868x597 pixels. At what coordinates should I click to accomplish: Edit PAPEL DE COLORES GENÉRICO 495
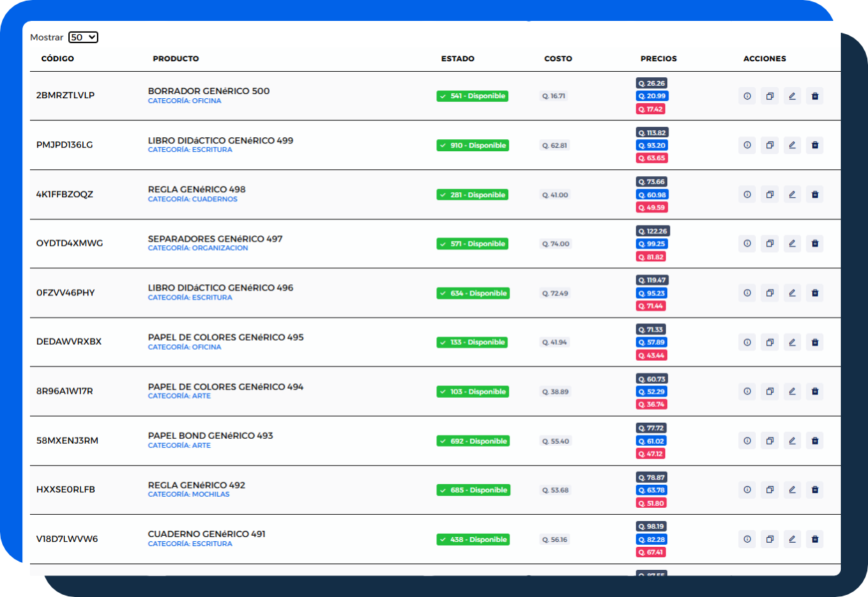pos(792,342)
